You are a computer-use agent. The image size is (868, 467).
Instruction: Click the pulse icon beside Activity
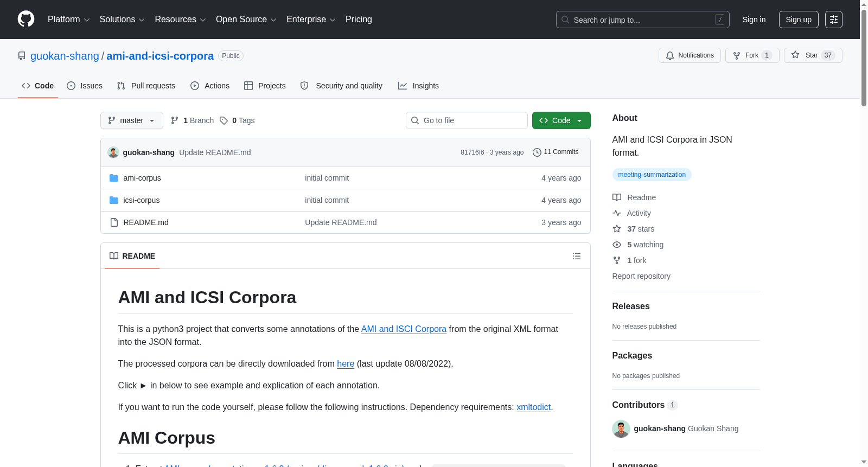pyautogui.click(x=617, y=213)
